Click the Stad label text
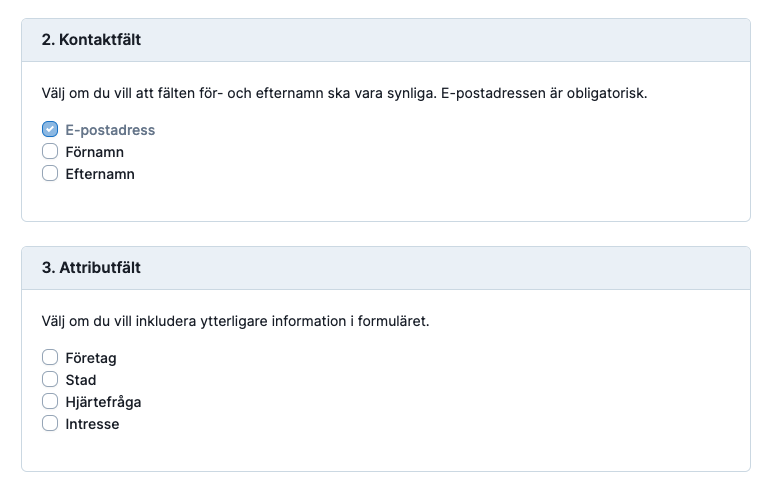Image resolution: width=769 pixels, height=488 pixels. click(81, 380)
